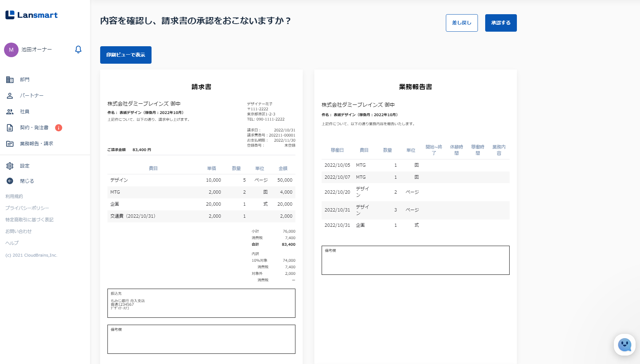Screen dimensions: 640x364
Task: Open 特定商取引に基づく表記 link
Action: tap(30, 220)
